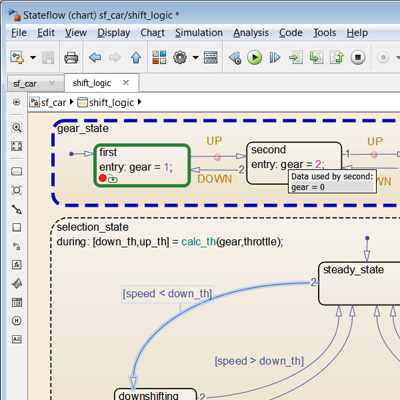Click green execution icon in first state
Screen dimensions: 400x400
113,179
